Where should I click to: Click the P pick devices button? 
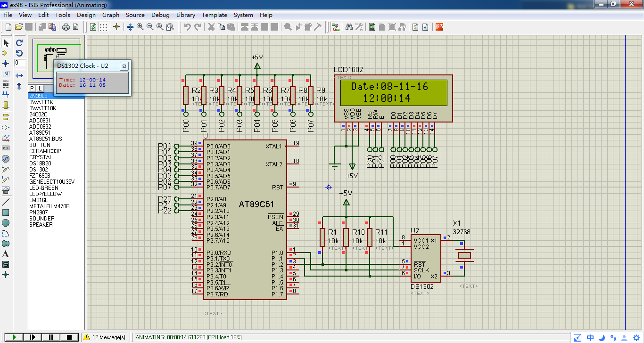[x=32, y=88]
